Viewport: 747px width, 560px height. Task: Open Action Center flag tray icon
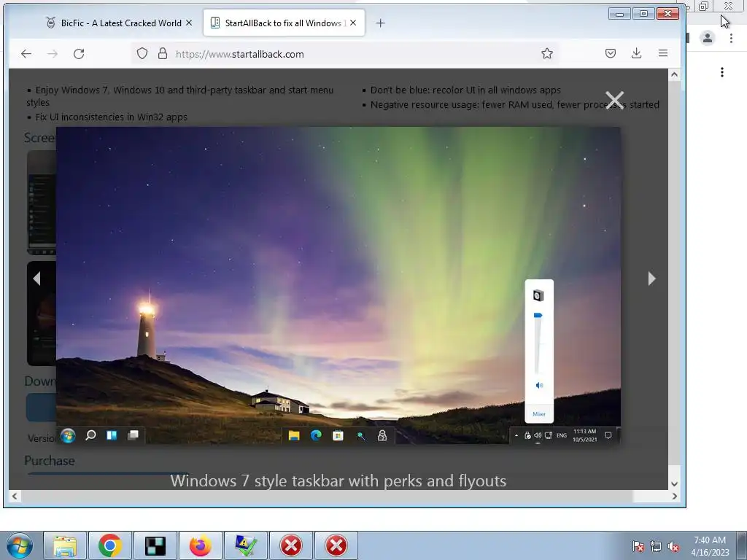pyautogui.click(x=638, y=546)
